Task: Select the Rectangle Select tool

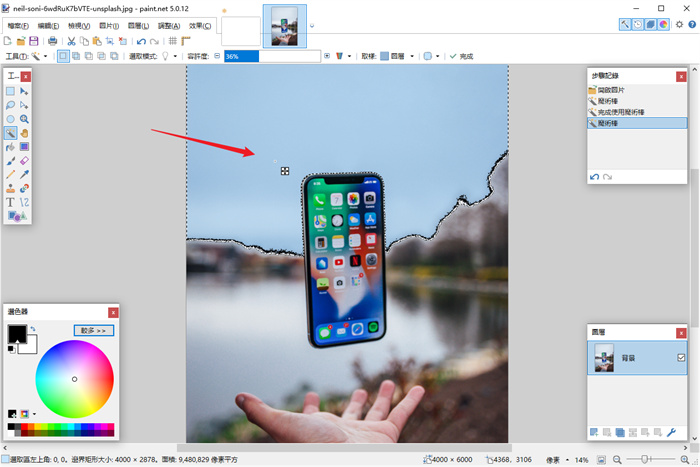Action: coord(11,91)
